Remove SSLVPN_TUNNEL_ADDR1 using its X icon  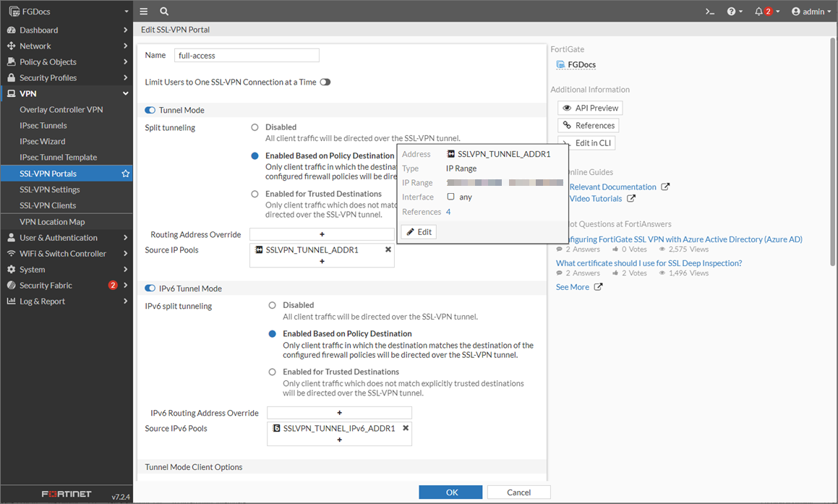tap(388, 248)
